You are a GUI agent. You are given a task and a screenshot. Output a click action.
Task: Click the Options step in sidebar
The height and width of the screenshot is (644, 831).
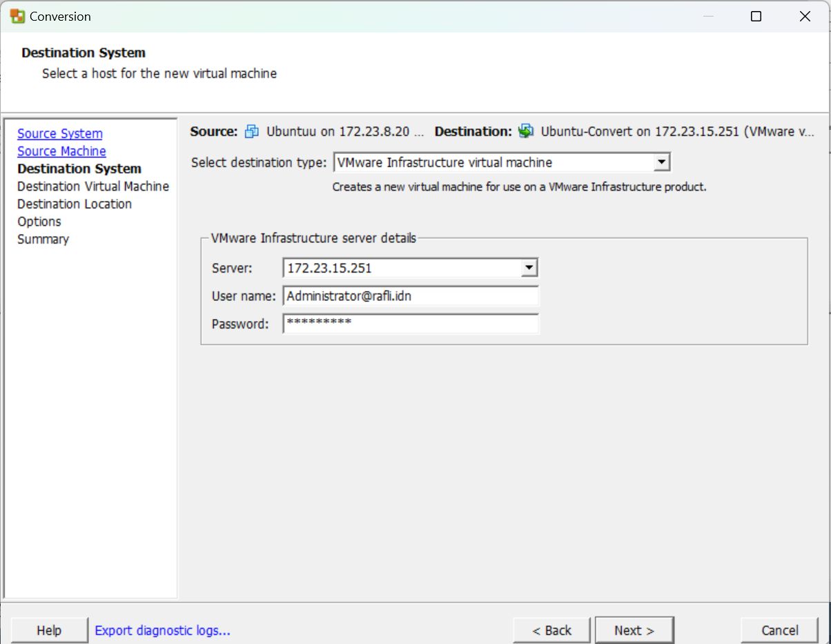click(39, 222)
